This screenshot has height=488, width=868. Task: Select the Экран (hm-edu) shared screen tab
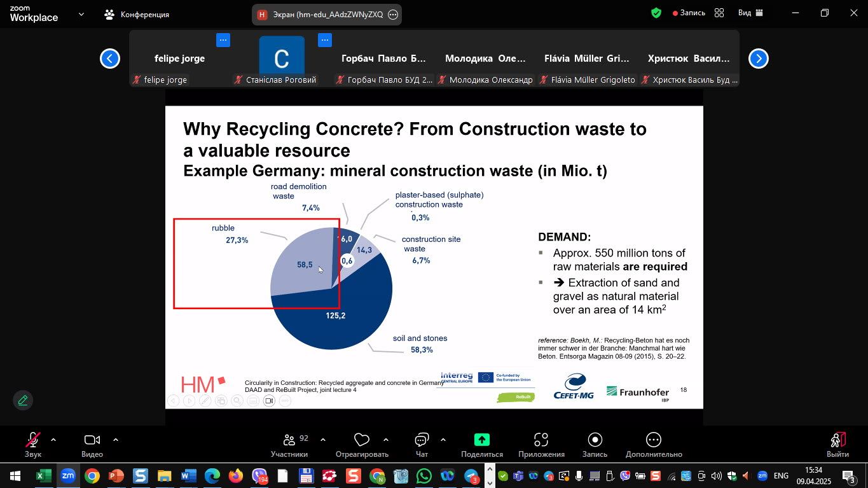click(327, 15)
